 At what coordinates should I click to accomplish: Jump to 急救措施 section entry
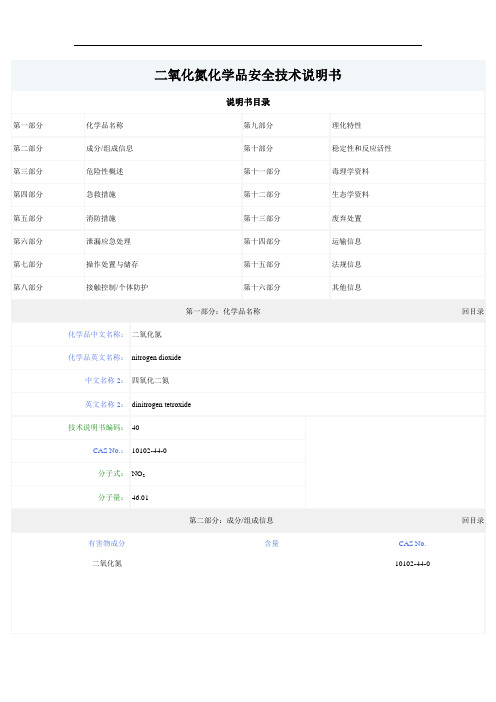click(x=101, y=194)
